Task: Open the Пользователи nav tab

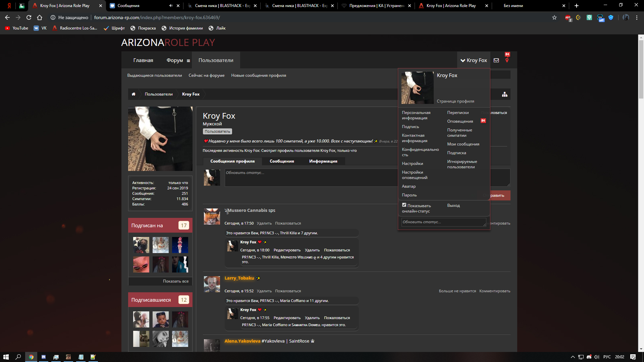Action: click(216, 60)
